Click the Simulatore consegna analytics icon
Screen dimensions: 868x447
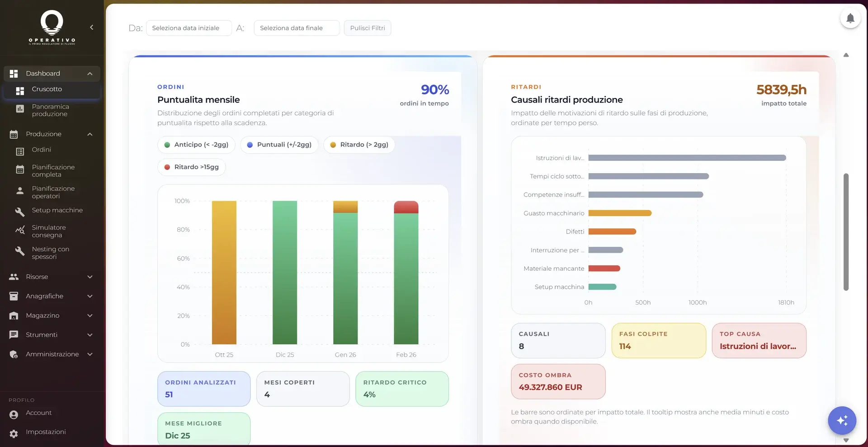(x=20, y=230)
